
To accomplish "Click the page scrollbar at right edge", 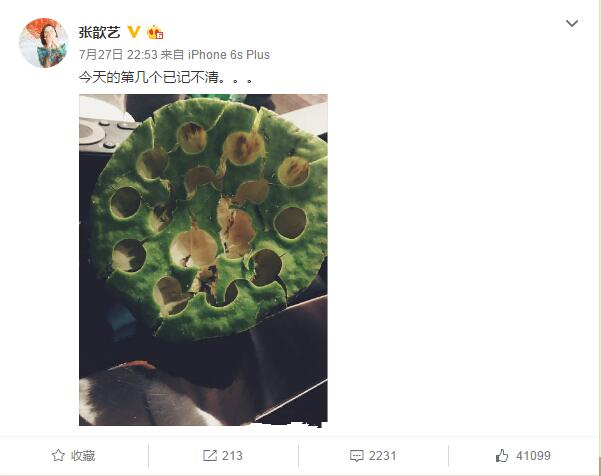I will tap(599, 238).
